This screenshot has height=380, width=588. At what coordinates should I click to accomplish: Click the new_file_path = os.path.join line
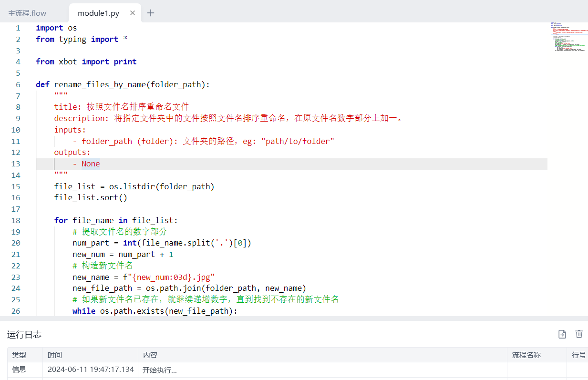(189, 288)
